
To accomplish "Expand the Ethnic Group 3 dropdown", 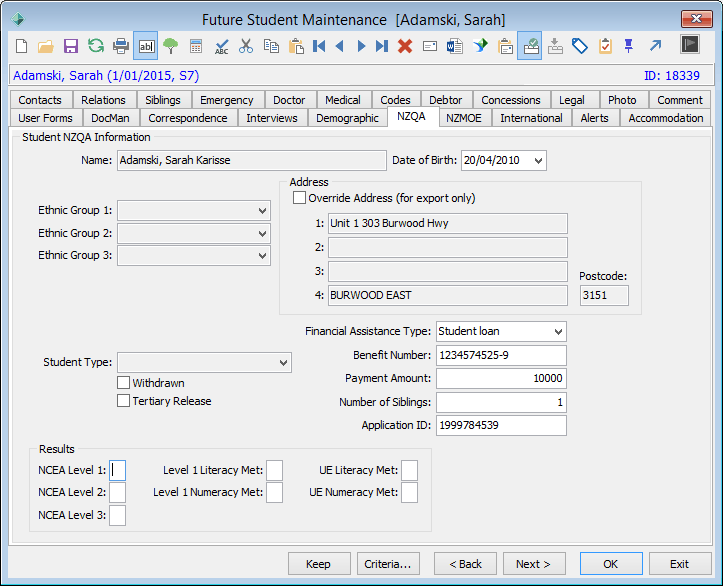I will (x=262, y=255).
